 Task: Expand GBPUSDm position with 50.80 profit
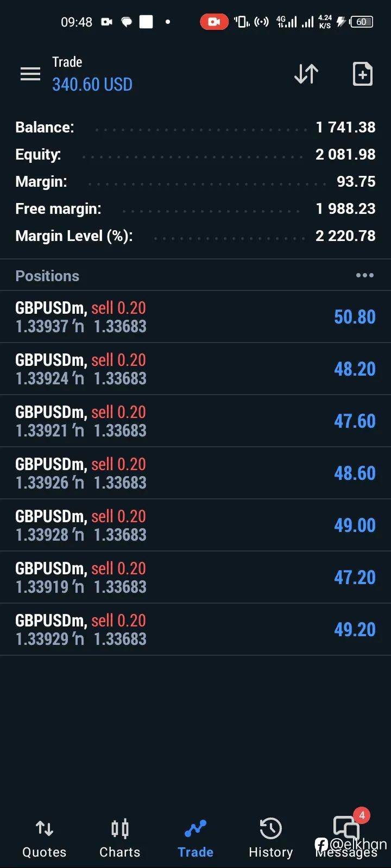tap(195, 316)
